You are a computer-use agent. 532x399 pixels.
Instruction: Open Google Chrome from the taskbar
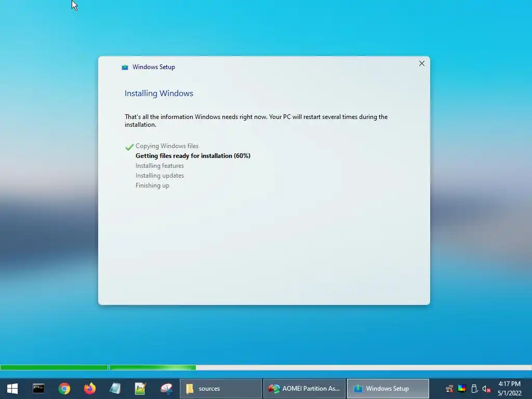coord(64,389)
